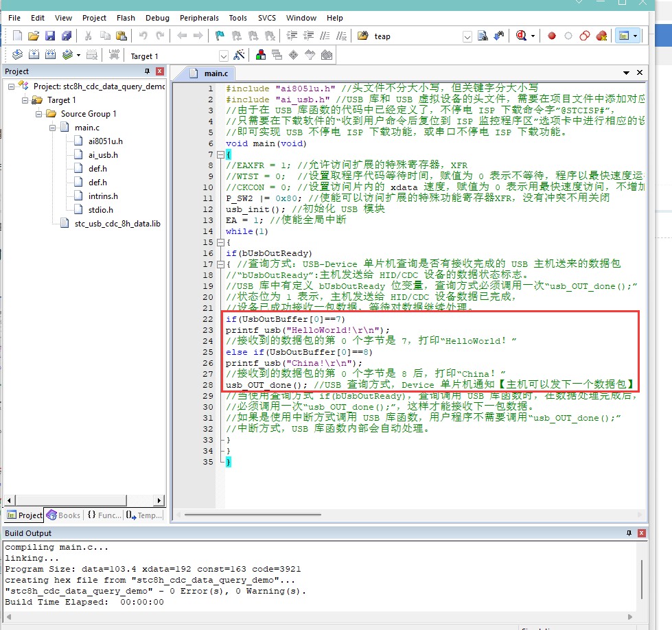Screen dimensions: 672x630
Task: Build target with the Build icon
Action: click(x=34, y=55)
